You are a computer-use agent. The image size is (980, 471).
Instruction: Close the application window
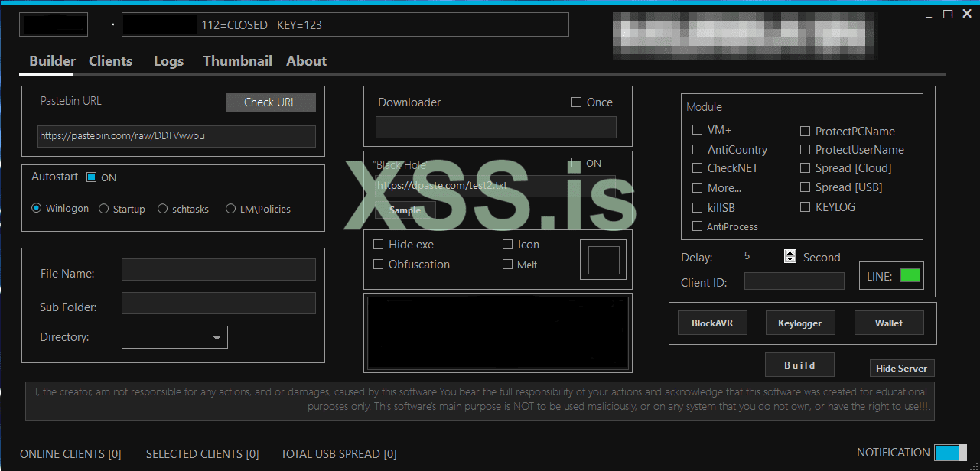pyautogui.click(x=966, y=15)
